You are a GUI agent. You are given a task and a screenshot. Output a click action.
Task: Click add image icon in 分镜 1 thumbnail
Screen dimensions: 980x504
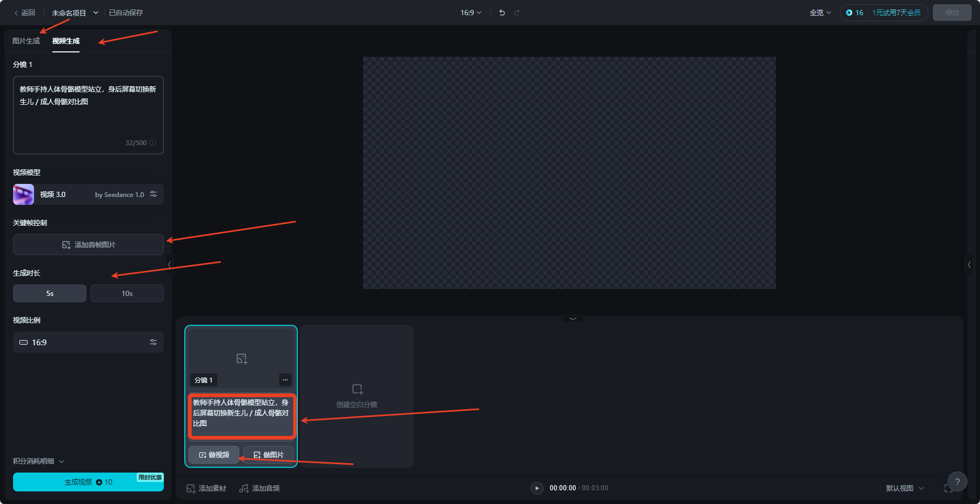(x=241, y=359)
